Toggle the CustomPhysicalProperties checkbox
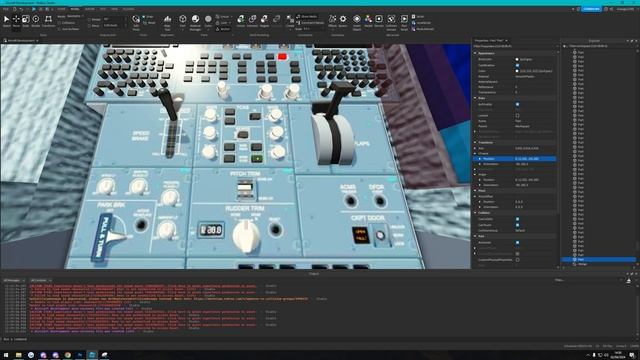Image resolution: width=640 pixels, height=360 pixels. click(518, 260)
